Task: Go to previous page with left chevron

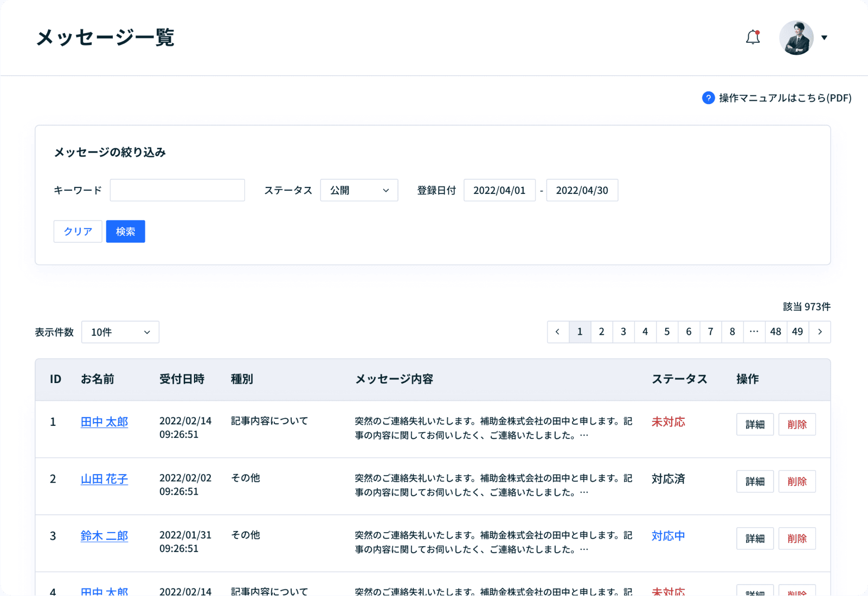Action: tap(558, 332)
